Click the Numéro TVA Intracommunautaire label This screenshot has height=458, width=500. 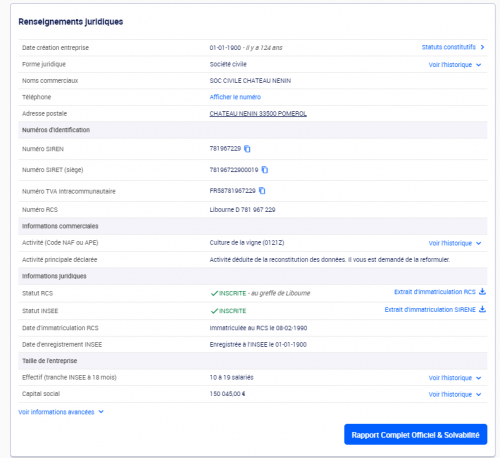[x=69, y=191]
